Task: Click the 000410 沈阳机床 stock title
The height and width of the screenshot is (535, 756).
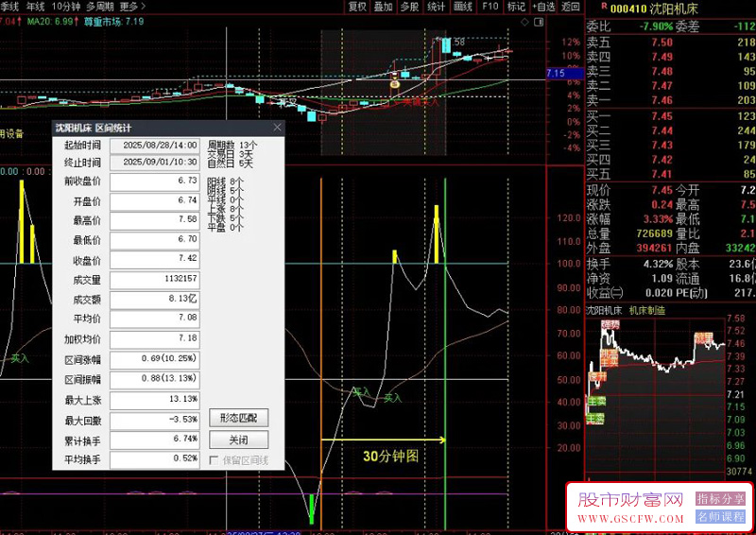Action: [x=654, y=9]
